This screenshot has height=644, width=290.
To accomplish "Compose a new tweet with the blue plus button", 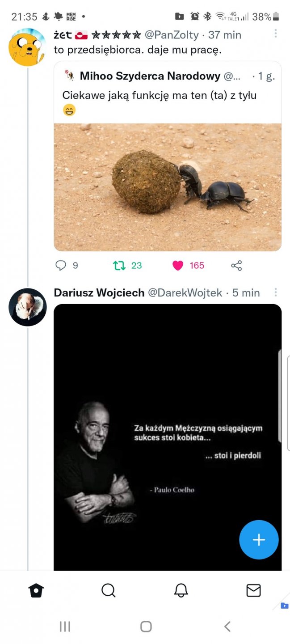I will tap(259, 540).
